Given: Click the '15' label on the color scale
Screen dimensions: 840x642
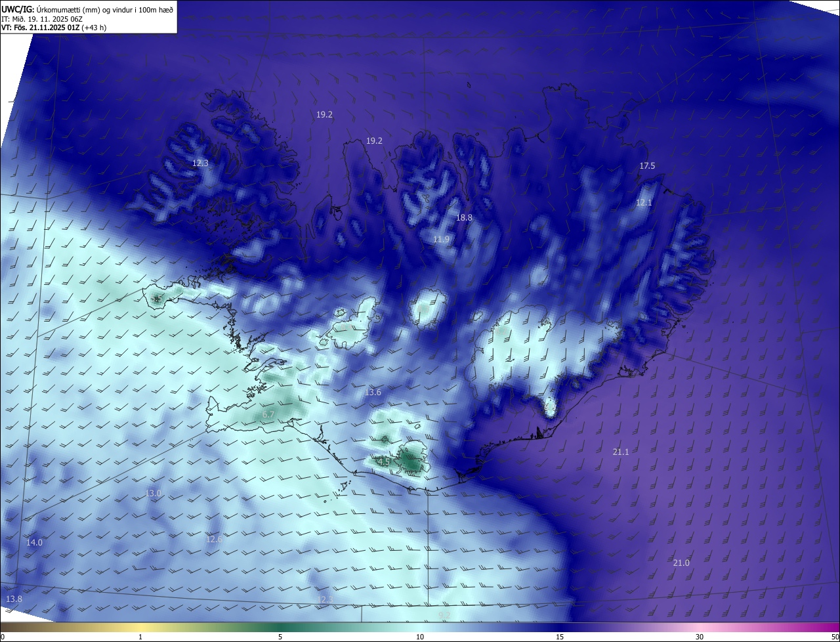Looking at the screenshot, I should (x=560, y=637).
